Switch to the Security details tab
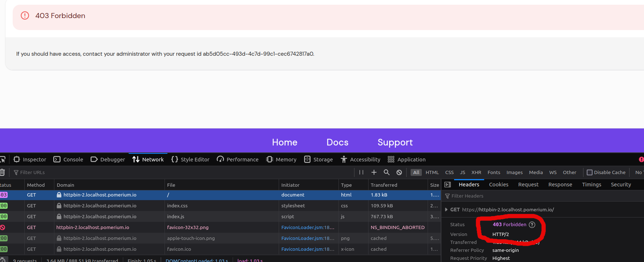The height and width of the screenshot is (262, 644). (621, 185)
